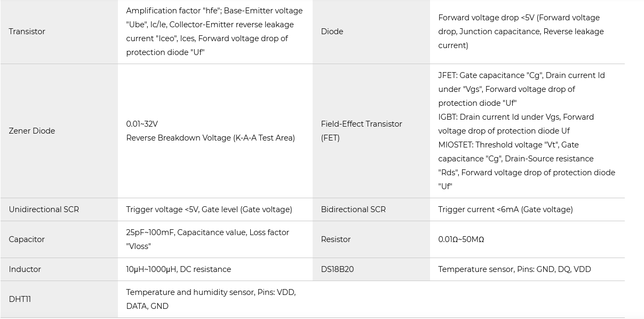Click the Diode label cell
The width and height of the screenshot is (644, 319).
[332, 32]
